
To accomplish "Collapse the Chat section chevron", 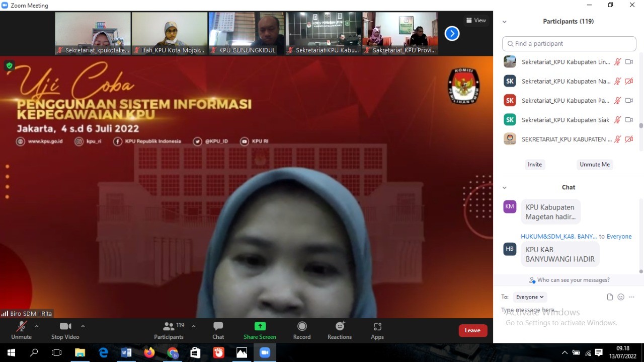I will pos(505,187).
